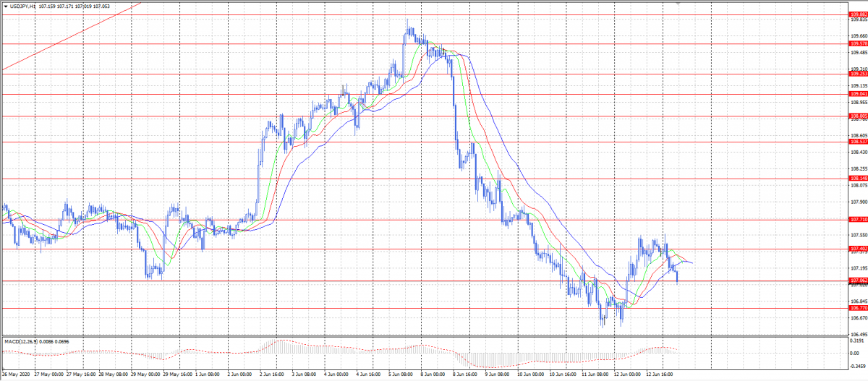
Task: Click the 107.900 price scale label
Action: [859, 202]
